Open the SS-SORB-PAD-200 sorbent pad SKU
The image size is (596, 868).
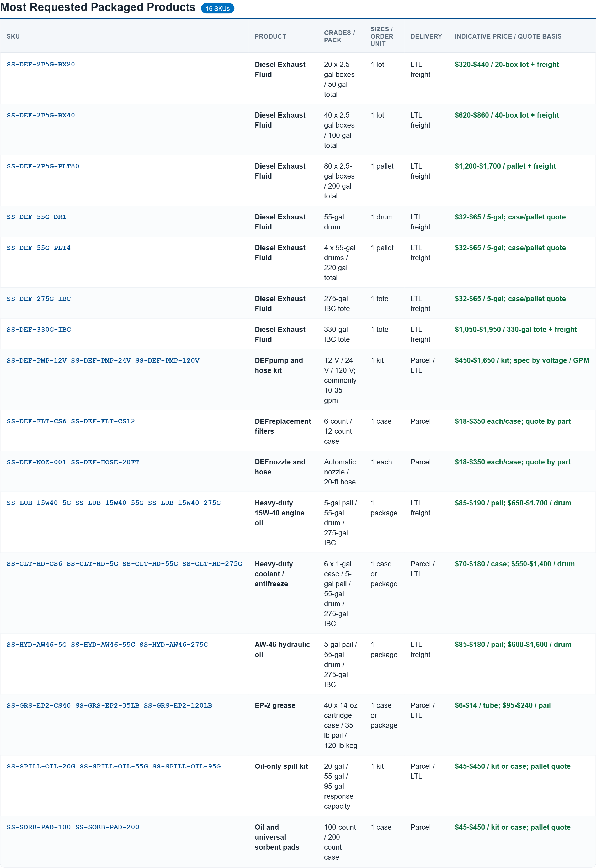[x=107, y=827]
